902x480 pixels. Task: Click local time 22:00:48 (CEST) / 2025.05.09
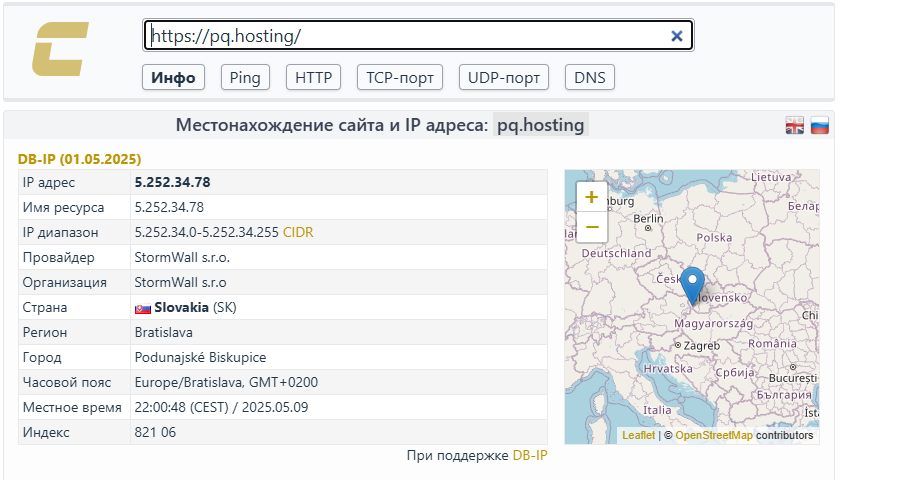click(x=221, y=407)
